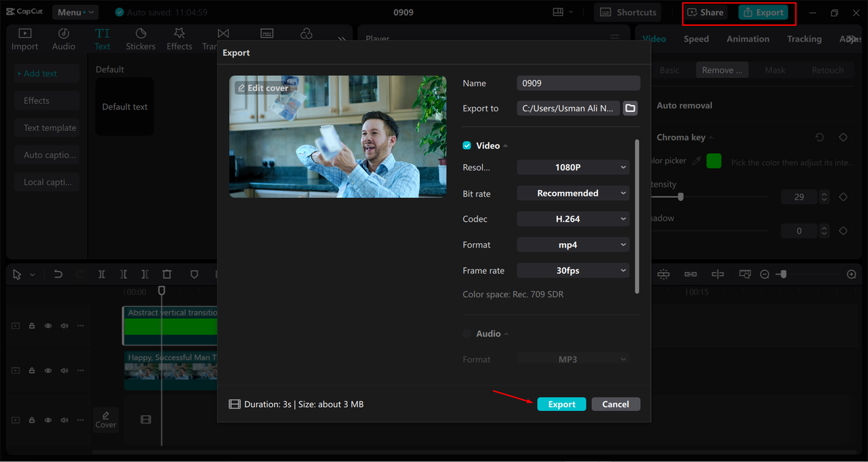Click the Chroma key reset arrow icon
The width and height of the screenshot is (868, 462).
coord(820,137)
